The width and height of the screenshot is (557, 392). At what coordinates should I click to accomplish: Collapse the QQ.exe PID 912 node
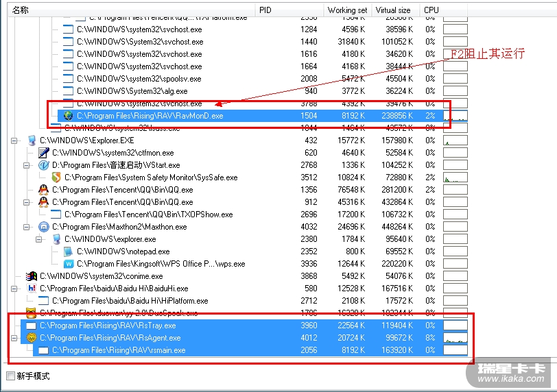tap(26, 203)
